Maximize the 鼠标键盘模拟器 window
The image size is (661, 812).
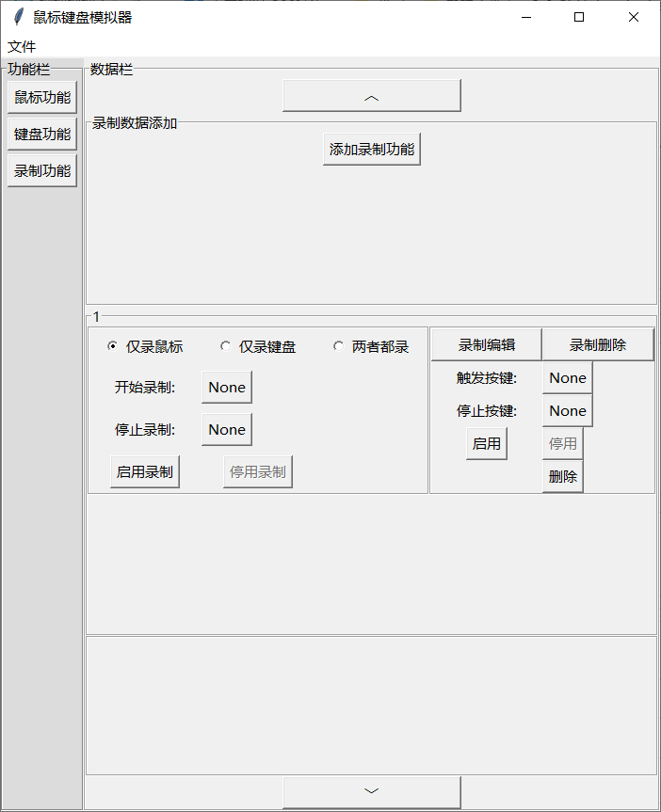pos(579,17)
